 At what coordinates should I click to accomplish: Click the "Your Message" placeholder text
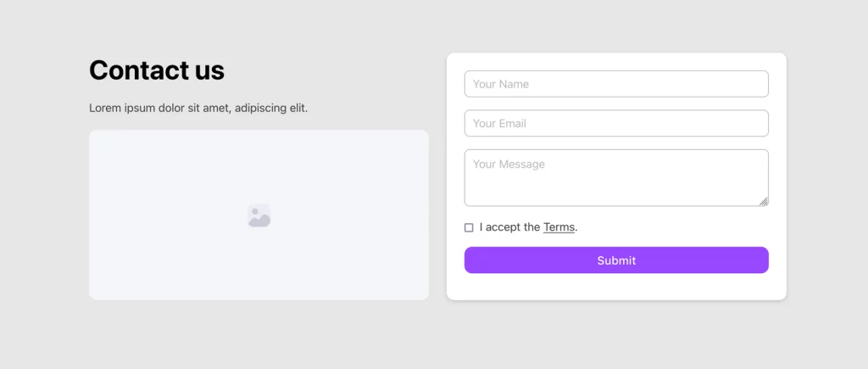tap(509, 164)
